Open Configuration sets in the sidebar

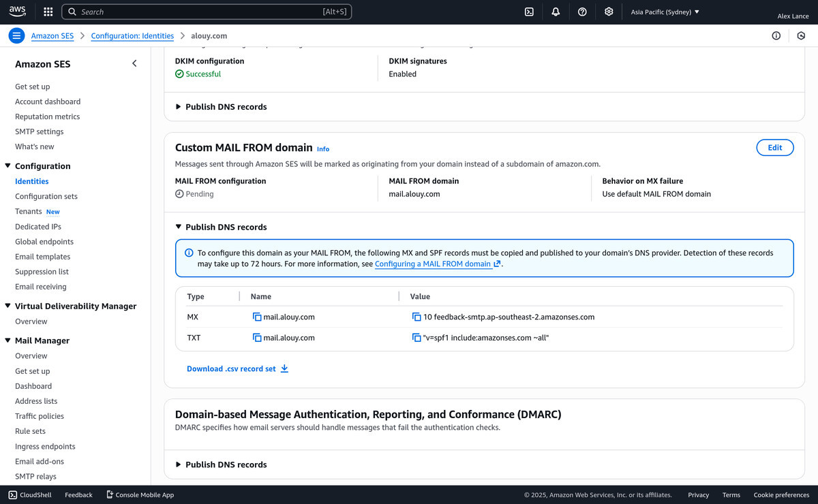point(46,196)
